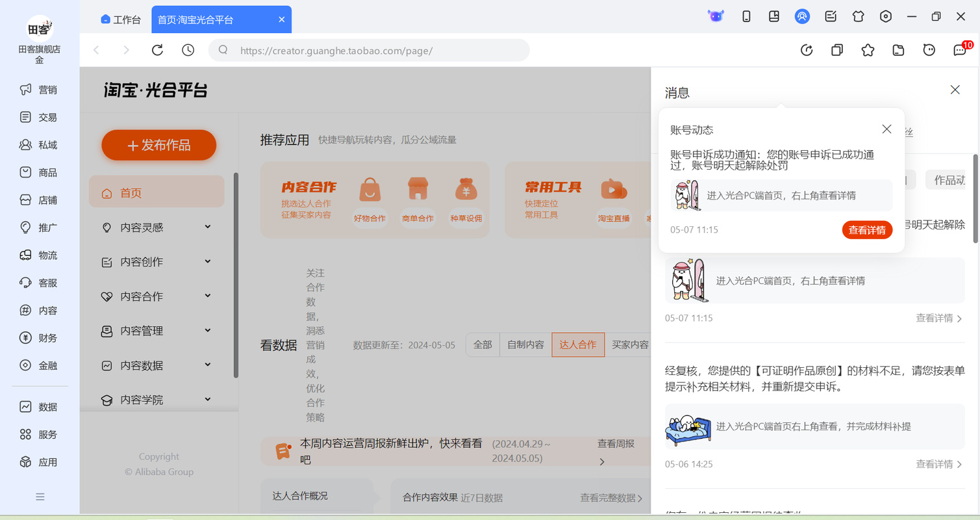This screenshot has width=980, height=520.
Task: Close the 账号动态 popup card
Action: pos(886,129)
